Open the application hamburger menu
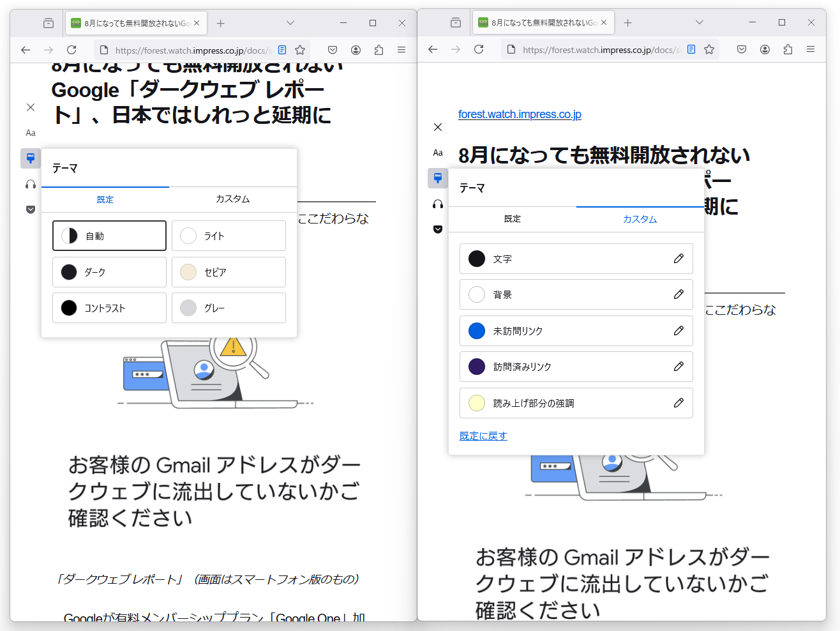Screen dimensions: 840x631 (x=401, y=49)
